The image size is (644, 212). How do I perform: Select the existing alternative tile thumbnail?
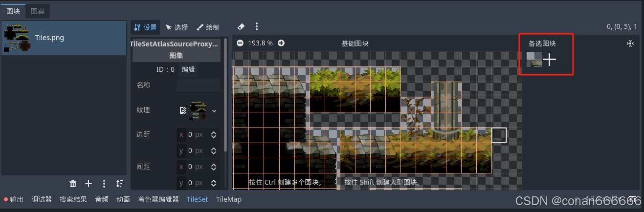click(x=534, y=60)
